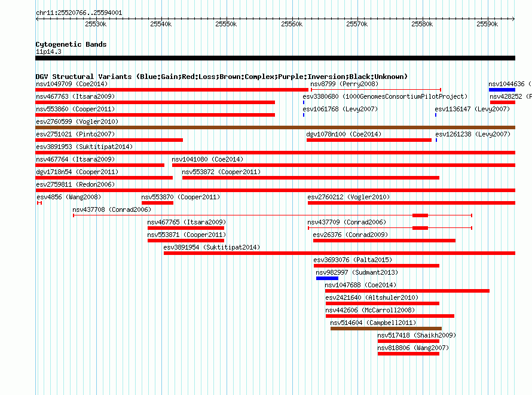Click the ruler's left end arrow

tap(37, 19)
